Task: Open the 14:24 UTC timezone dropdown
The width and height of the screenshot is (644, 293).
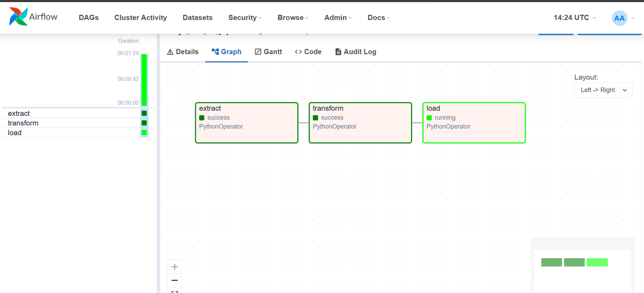Action: [x=575, y=18]
